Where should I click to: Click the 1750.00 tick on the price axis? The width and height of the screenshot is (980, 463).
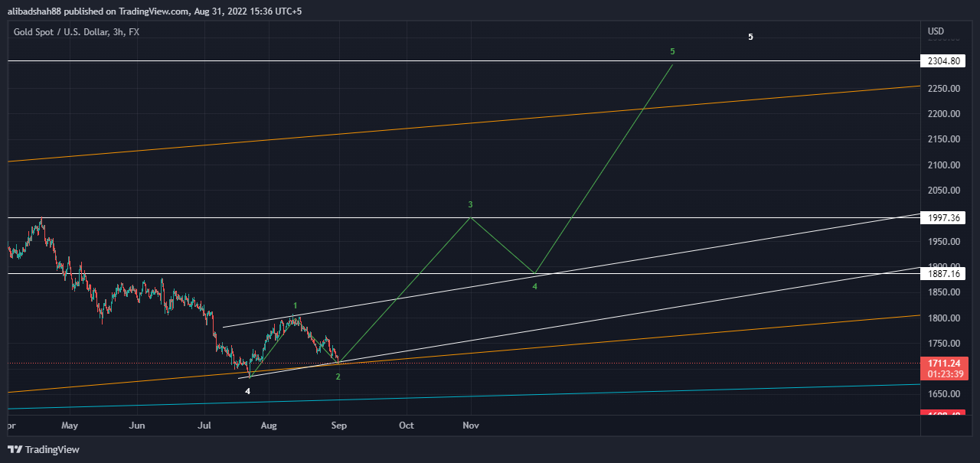943,343
